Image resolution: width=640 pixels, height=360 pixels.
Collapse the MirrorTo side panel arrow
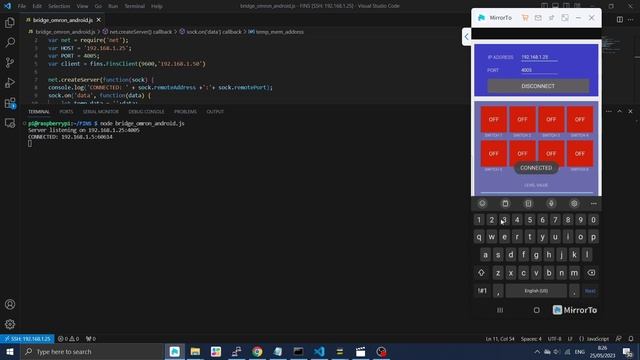tap(467, 37)
